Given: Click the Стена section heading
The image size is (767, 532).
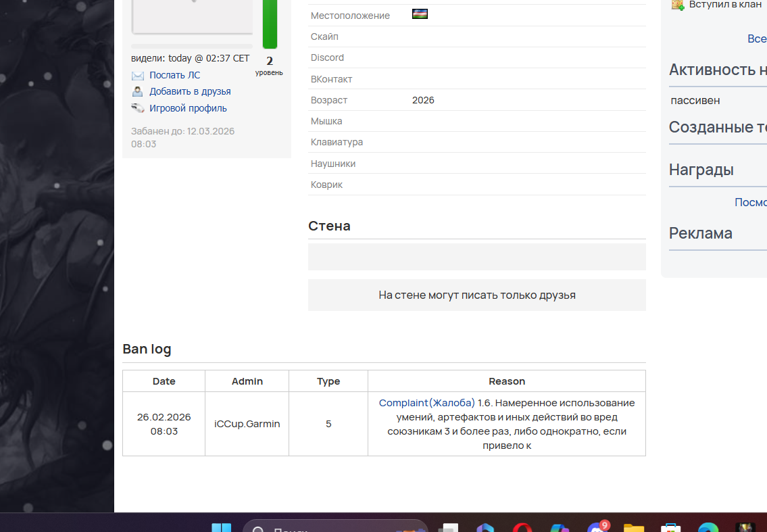Looking at the screenshot, I should [x=329, y=226].
